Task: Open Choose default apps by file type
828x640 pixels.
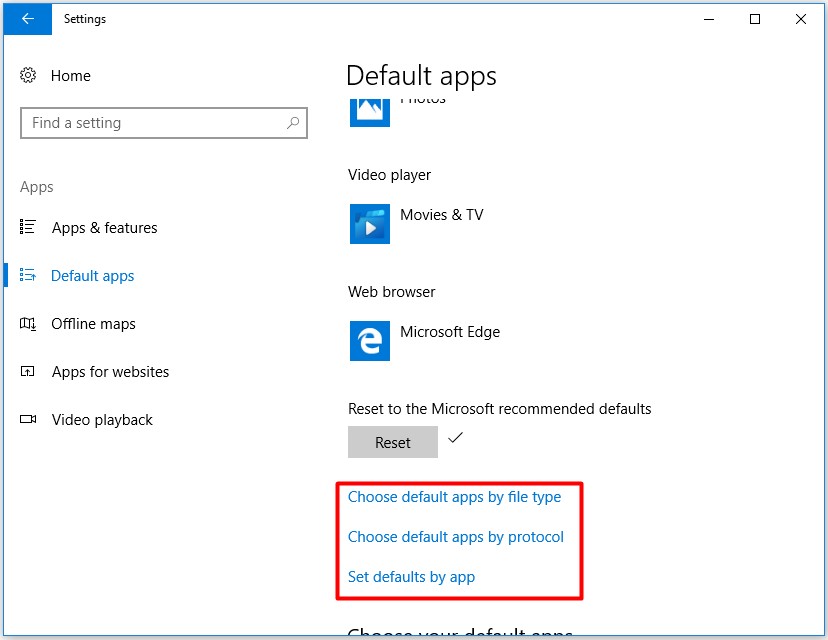Action: pos(454,497)
